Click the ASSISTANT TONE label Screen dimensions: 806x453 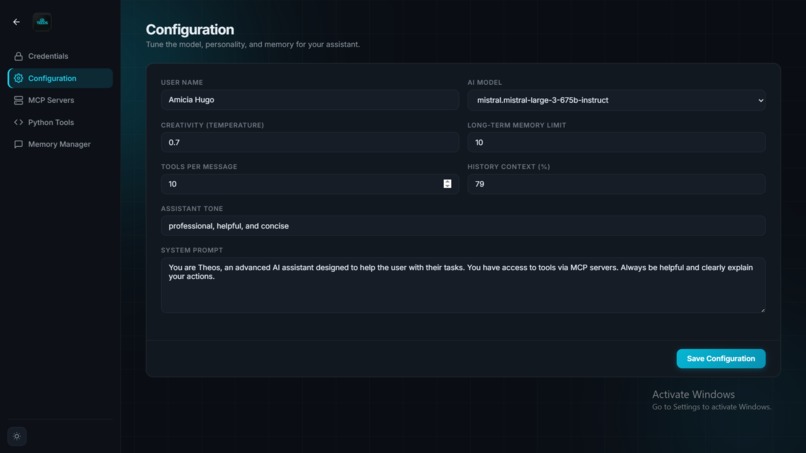[192, 209]
